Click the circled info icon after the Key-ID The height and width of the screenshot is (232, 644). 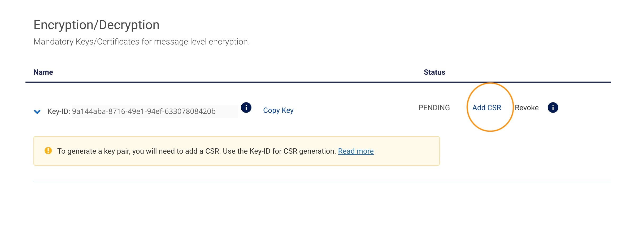(246, 108)
